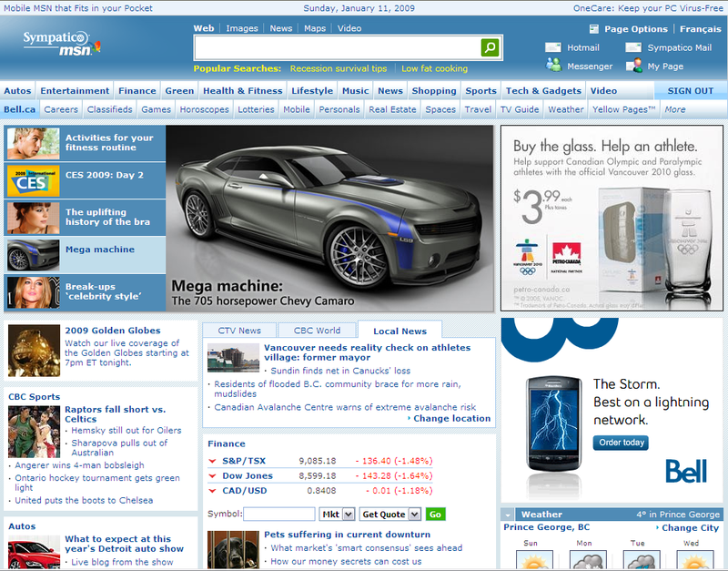Click the Change City weather link
Viewport: 728px width, 571px height.
pyautogui.click(x=690, y=528)
